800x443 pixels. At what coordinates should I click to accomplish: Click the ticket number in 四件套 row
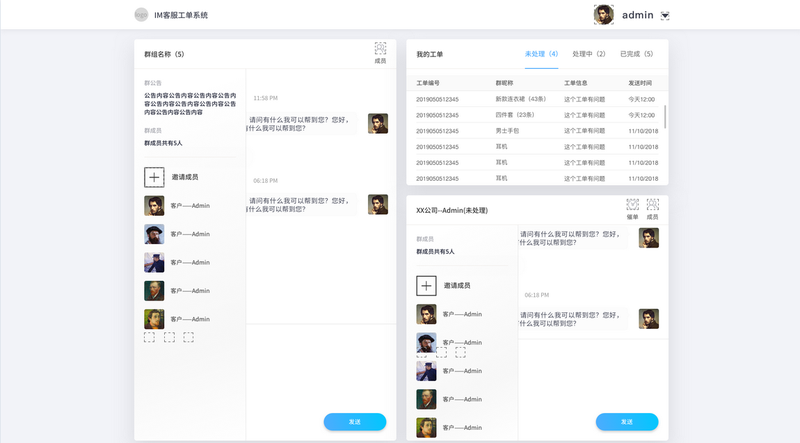[x=437, y=115]
